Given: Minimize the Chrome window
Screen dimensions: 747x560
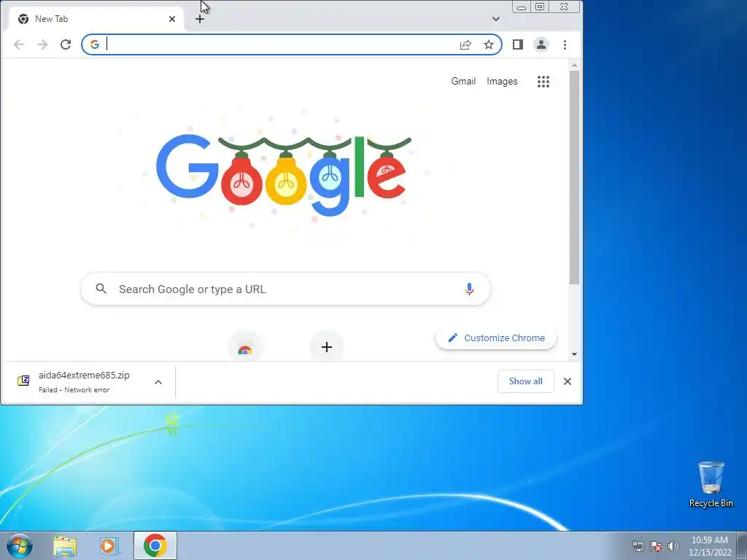Looking at the screenshot, I should [x=522, y=7].
